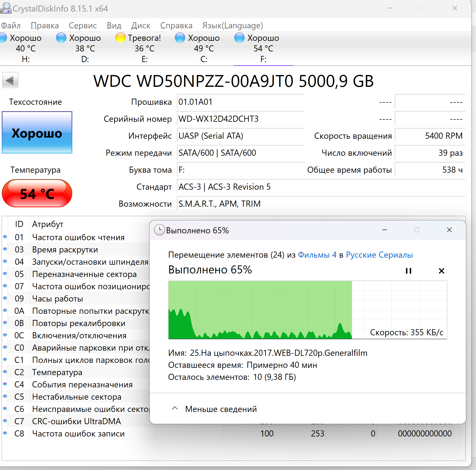Select row C5 Нестабильные сектора

pos(76,397)
